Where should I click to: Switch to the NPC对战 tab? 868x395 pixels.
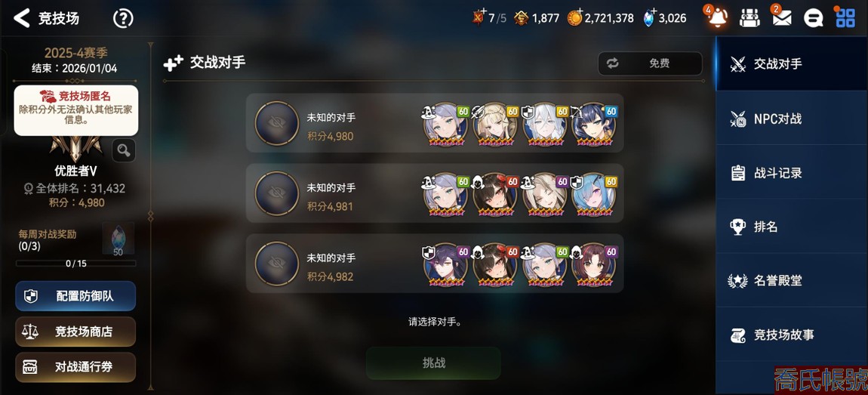792,118
